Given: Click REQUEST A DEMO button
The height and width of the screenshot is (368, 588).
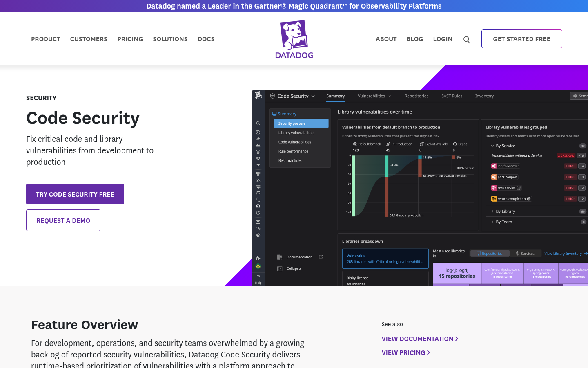Looking at the screenshot, I should point(63,220).
